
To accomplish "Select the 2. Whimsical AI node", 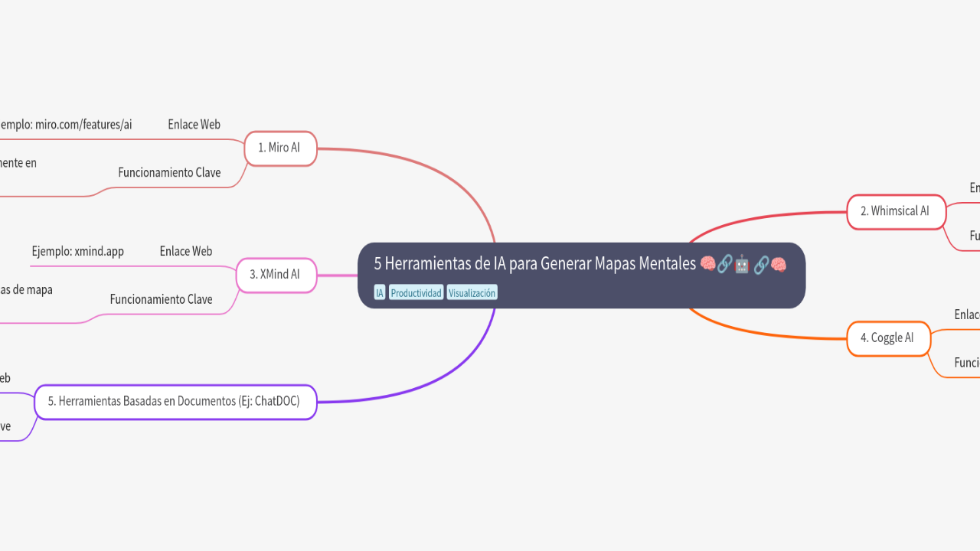I will (x=896, y=211).
